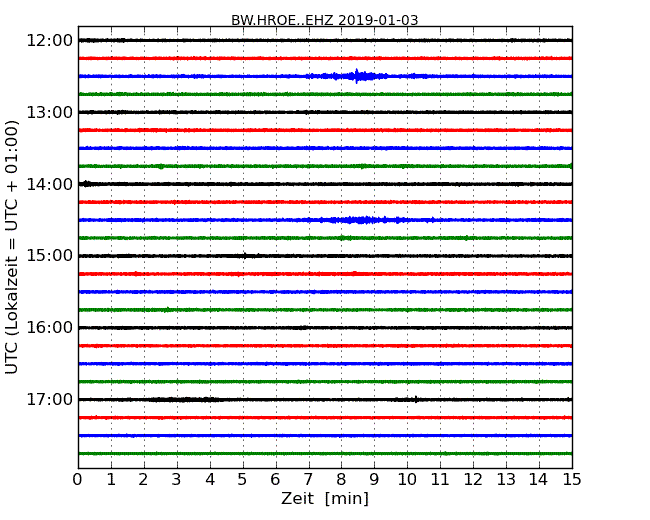Click the x-axis tick label "12"
The height and width of the screenshot is (520, 650).
tap(473, 480)
